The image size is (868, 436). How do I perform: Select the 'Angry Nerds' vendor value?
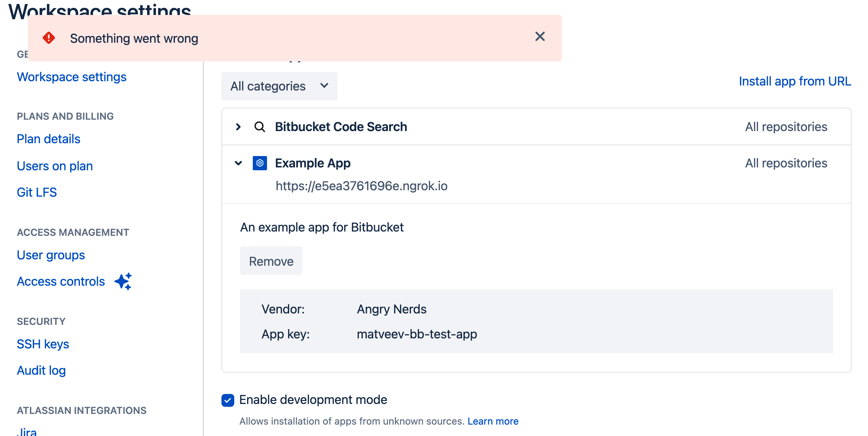(x=392, y=309)
